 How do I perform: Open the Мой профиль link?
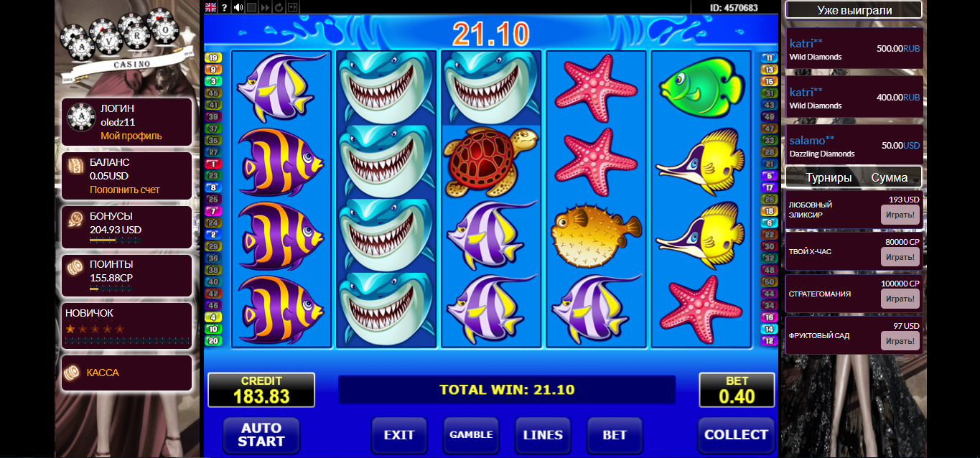[x=131, y=136]
